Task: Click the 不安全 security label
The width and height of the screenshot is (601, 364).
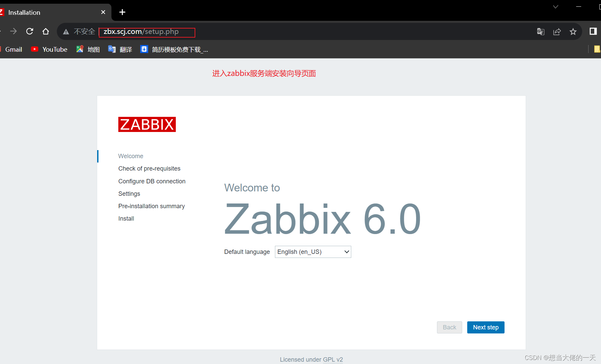Action: click(84, 32)
